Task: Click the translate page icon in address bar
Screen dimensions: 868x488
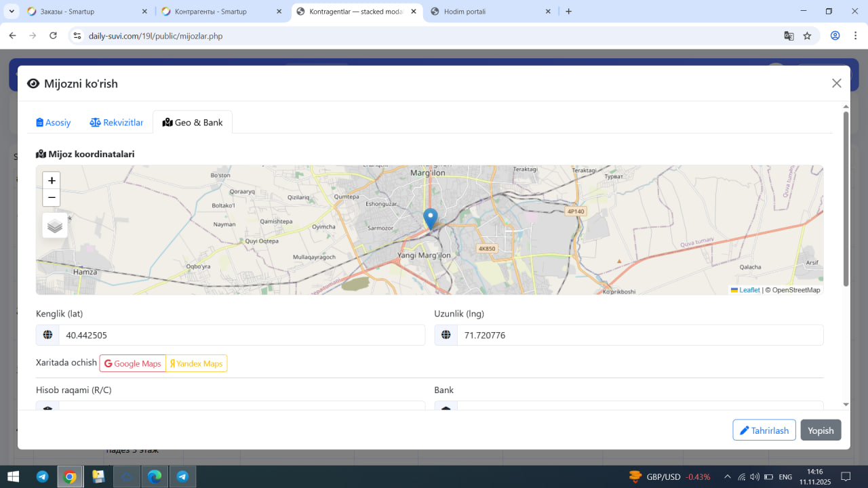Action: point(789,36)
